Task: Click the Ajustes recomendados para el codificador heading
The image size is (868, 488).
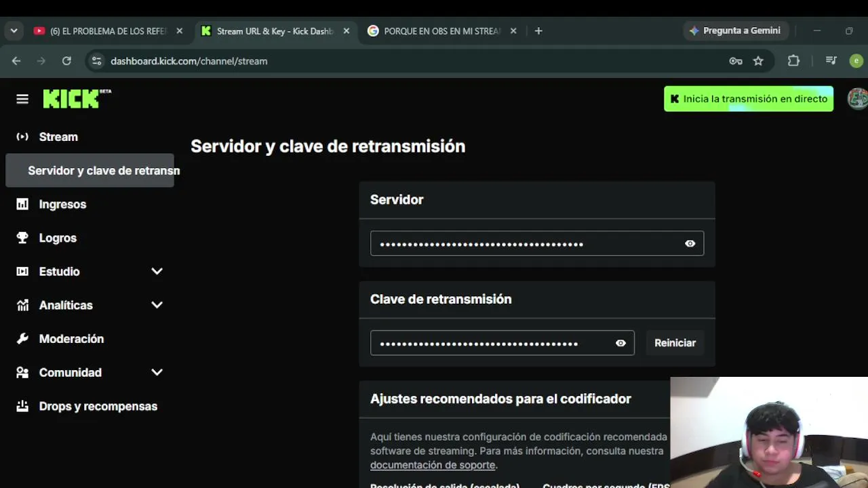Action: pos(500,399)
